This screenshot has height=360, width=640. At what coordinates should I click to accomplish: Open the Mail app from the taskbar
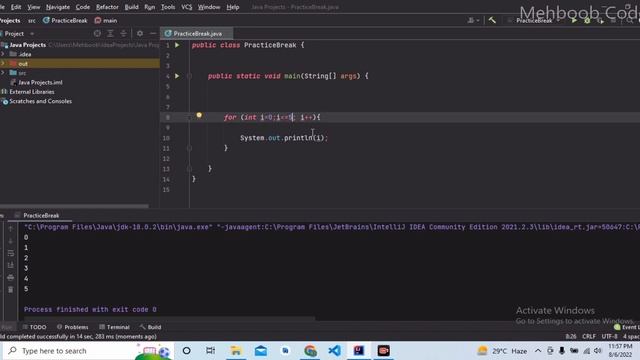pos(261,351)
